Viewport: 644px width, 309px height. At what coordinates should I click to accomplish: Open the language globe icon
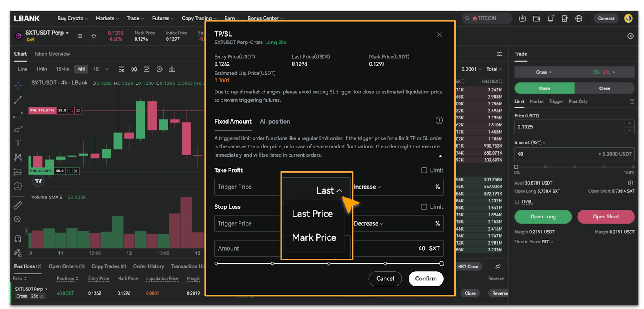[x=579, y=19]
